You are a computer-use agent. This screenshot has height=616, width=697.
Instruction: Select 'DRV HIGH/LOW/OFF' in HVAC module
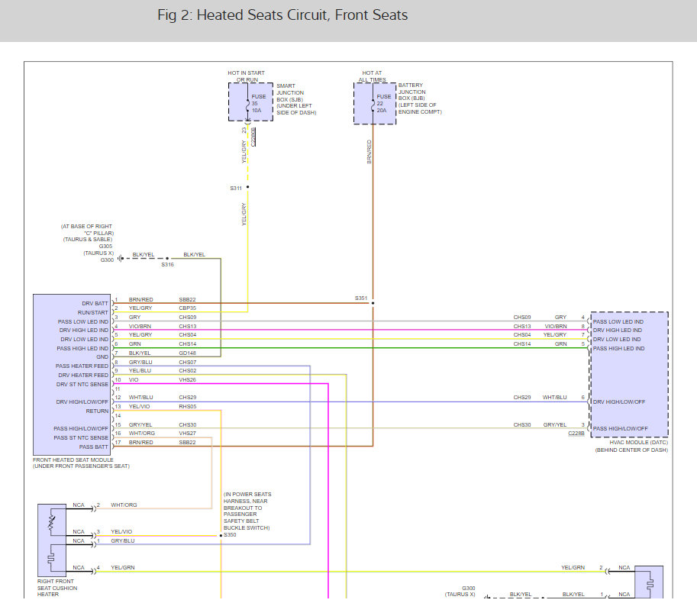click(619, 402)
